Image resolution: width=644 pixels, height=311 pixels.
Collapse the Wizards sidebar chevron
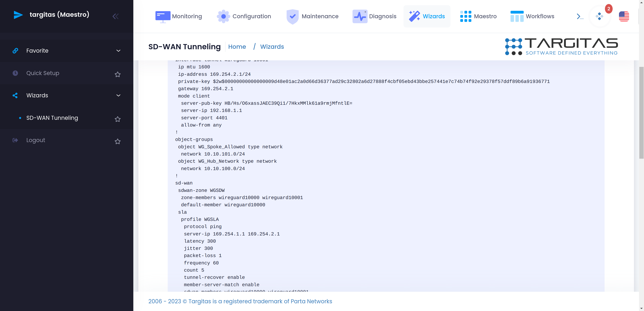tap(119, 95)
